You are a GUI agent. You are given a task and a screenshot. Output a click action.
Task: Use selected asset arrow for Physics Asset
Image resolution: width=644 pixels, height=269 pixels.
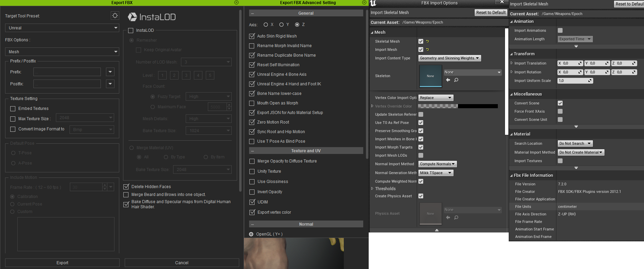[x=448, y=217]
